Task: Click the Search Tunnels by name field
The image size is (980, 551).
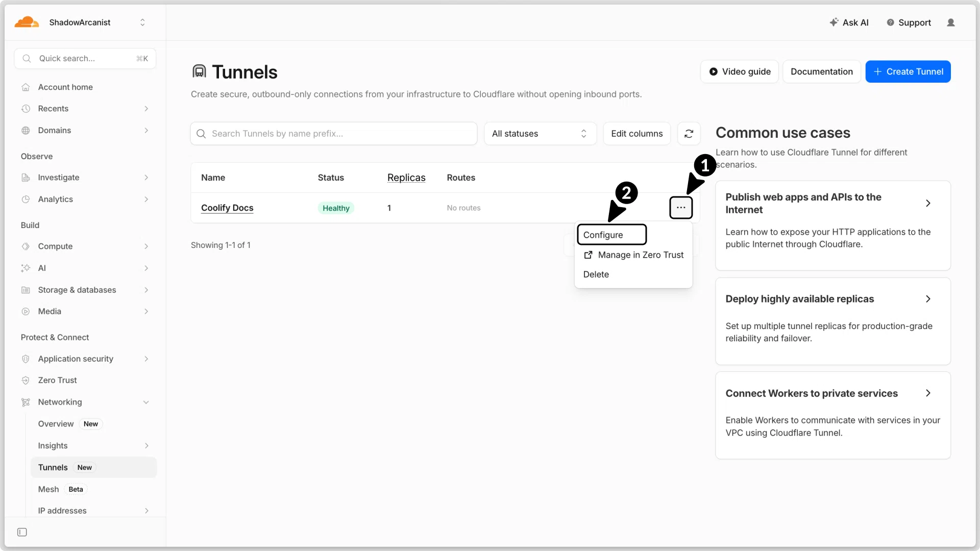Action: (334, 134)
